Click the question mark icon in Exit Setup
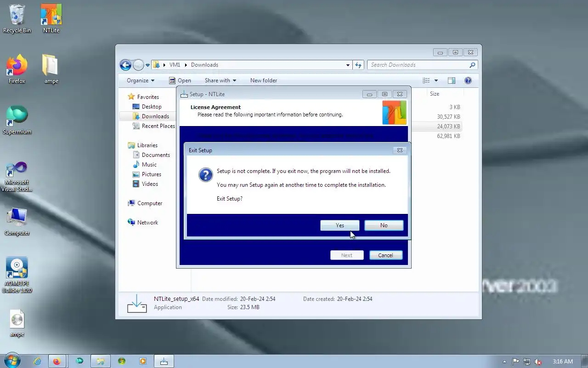Image resolution: width=588 pixels, height=368 pixels. (205, 175)
